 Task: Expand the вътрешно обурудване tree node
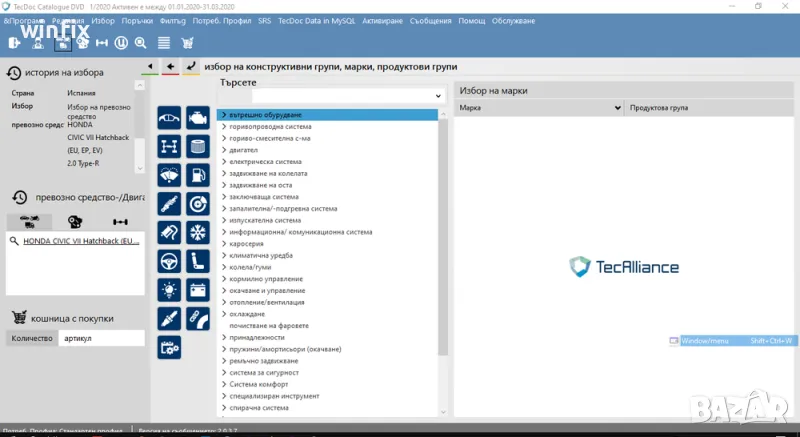click(224, 115)
